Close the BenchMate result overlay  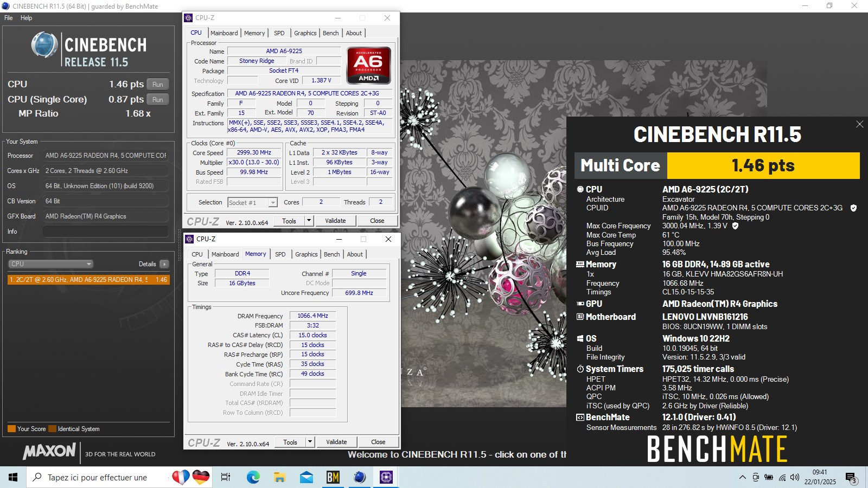[859, 124]
